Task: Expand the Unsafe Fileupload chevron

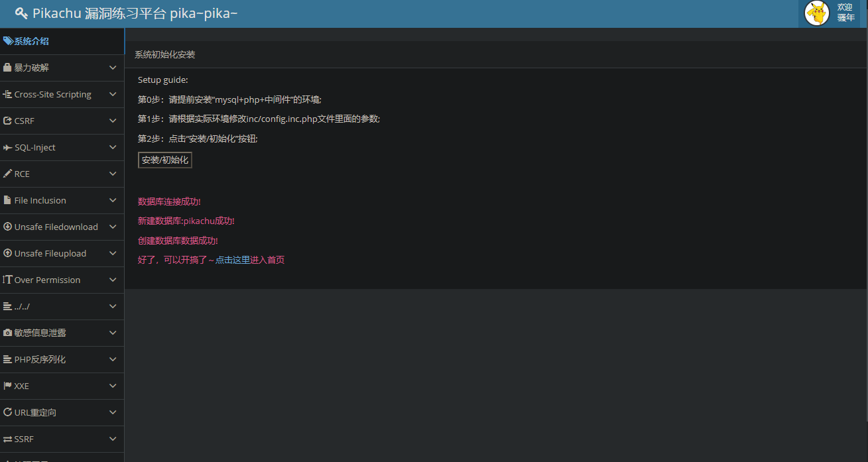Action: click(x=113, y=253)
